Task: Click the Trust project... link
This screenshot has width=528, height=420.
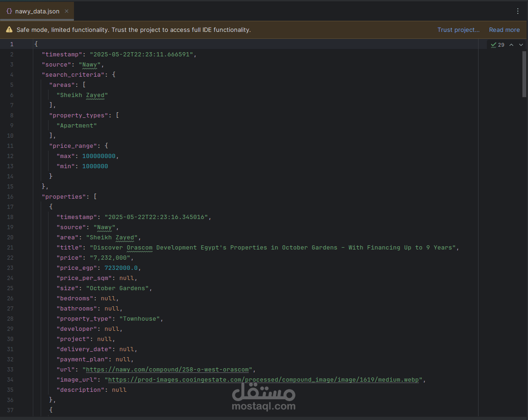Action: point(458,30)
